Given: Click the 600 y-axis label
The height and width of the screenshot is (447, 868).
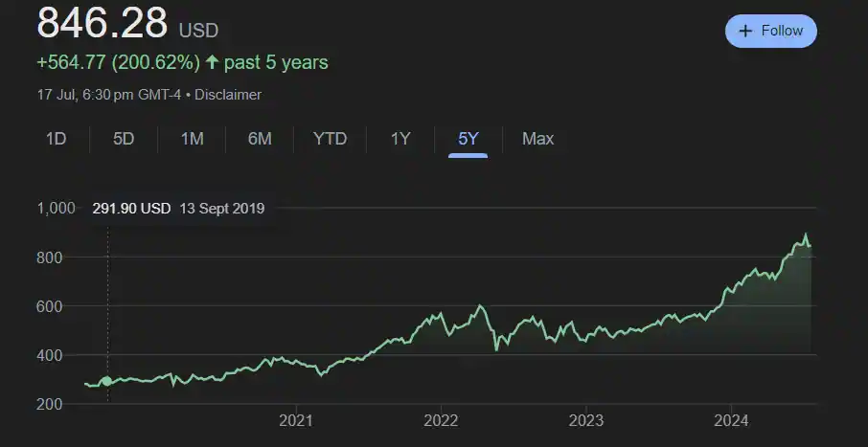Looking at the screenshot, I should point(49,306).
